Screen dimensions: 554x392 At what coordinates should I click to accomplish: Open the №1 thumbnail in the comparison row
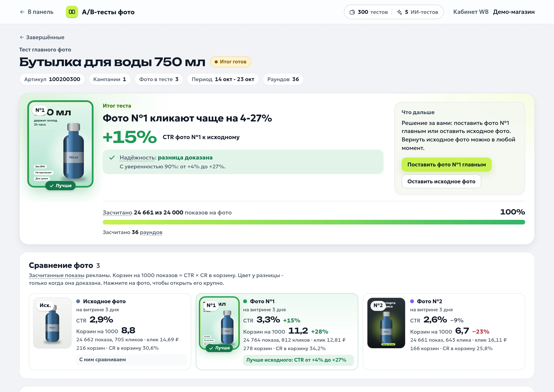point(219,323)
